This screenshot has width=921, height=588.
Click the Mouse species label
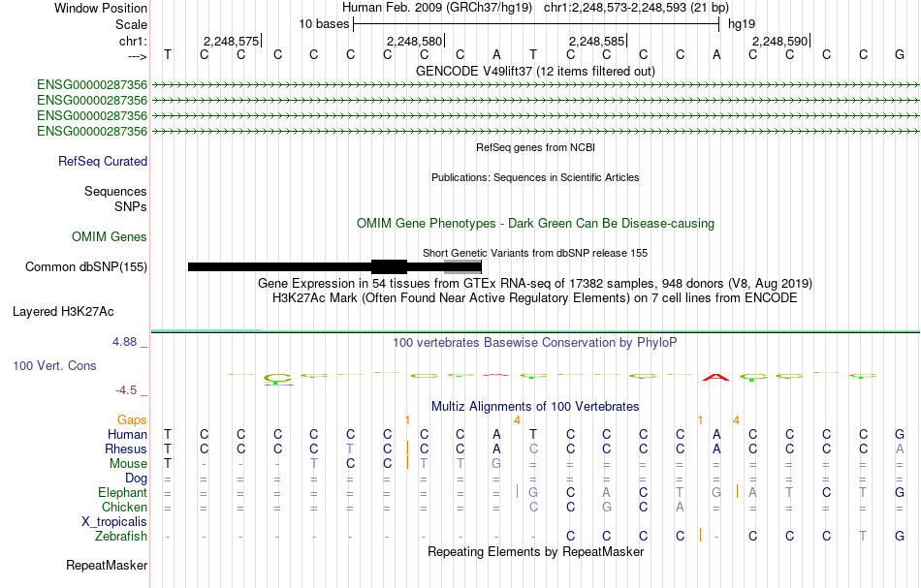128,464
